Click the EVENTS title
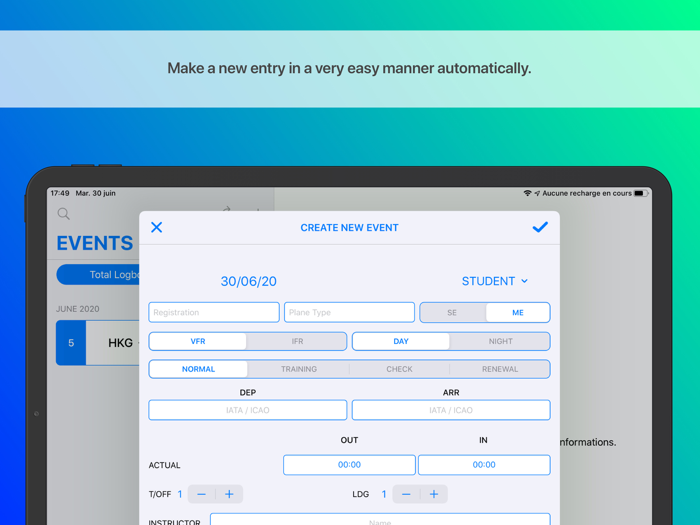 tap(95, 243)
